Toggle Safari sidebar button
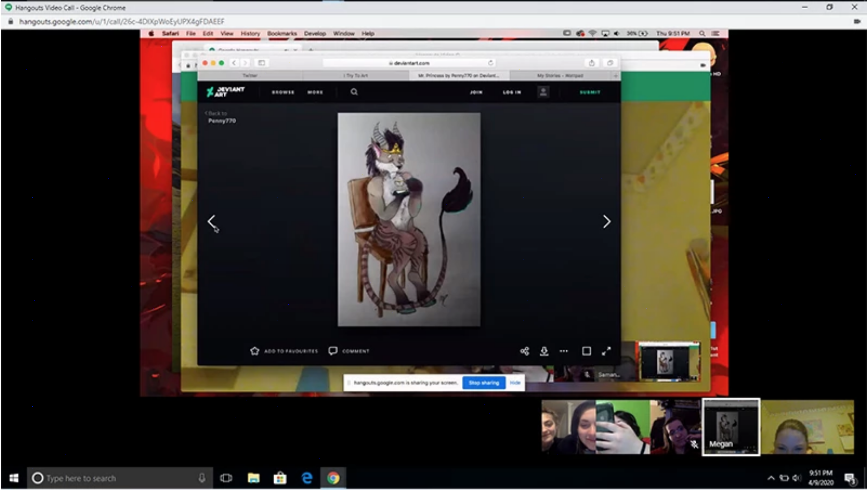This screenshot has width=868, height=490. tap(262, 63)
